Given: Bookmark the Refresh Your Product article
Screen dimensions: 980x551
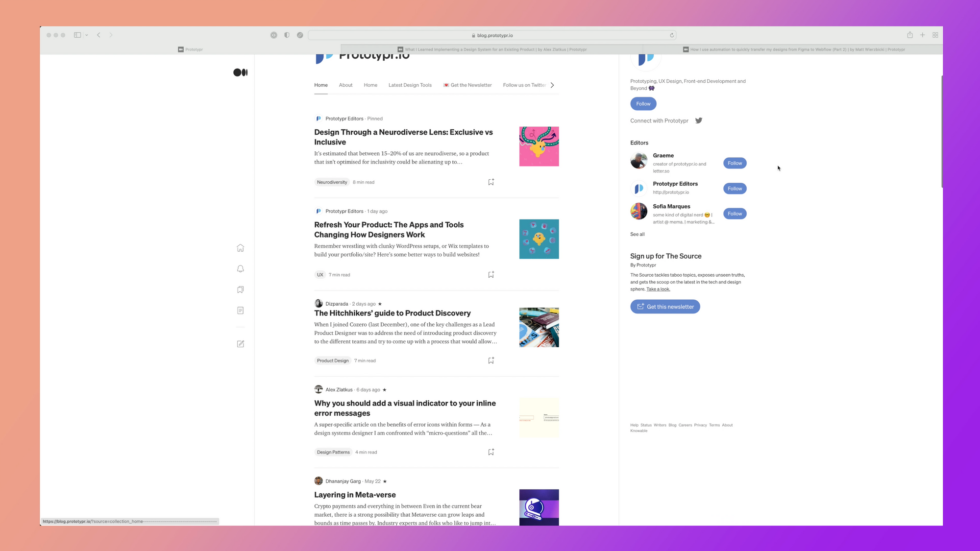Looking at the screenshot, I should point(491,275).
